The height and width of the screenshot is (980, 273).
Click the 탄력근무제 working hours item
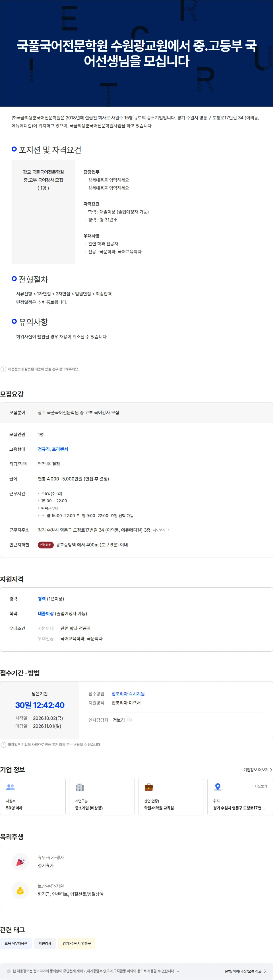50,508
